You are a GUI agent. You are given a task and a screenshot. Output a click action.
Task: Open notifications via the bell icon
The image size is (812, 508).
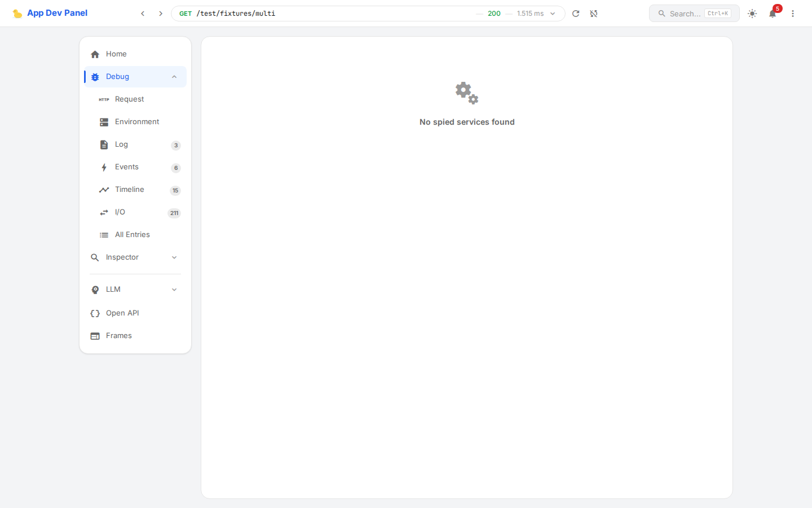(773, 14)
